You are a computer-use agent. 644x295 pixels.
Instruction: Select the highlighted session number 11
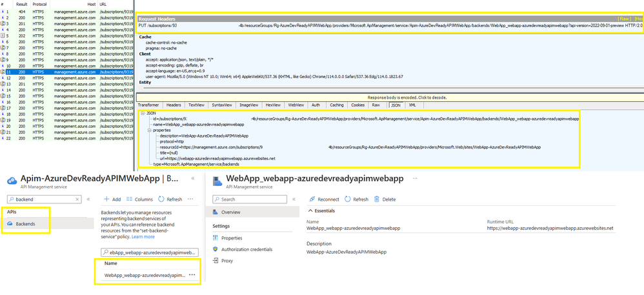tap(66, 72)
